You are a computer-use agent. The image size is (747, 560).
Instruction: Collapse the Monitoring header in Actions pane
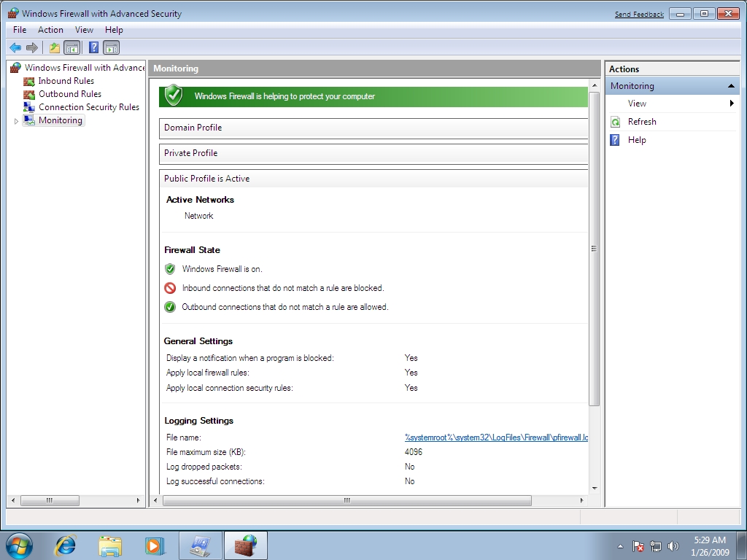(x=731, y=86)
